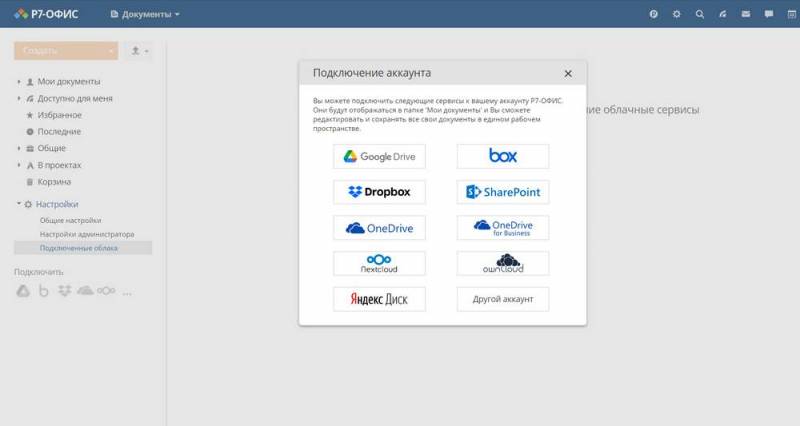The height and width of the screenshot is (426, 800).
Task: Click the upload arrow button
Action: point(139,51)
